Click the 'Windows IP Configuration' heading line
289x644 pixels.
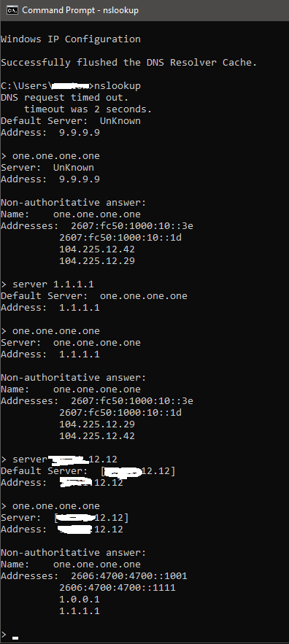(71, 39)
